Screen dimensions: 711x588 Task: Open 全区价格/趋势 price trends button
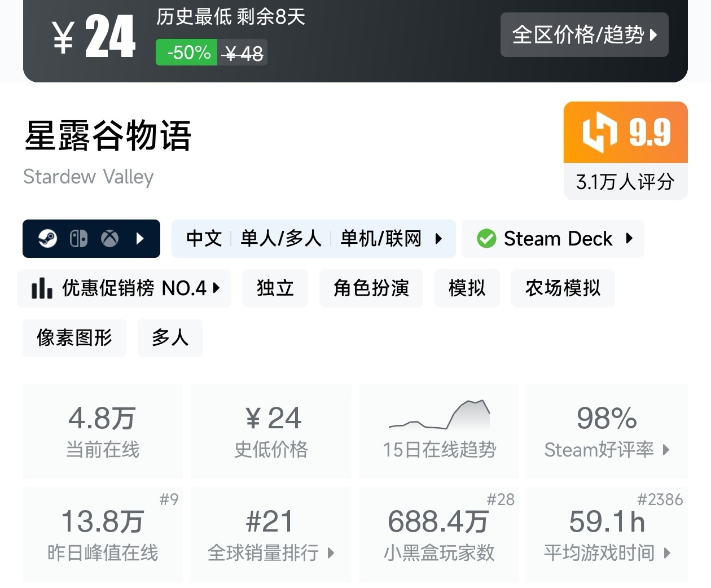[x=584, y=35]
